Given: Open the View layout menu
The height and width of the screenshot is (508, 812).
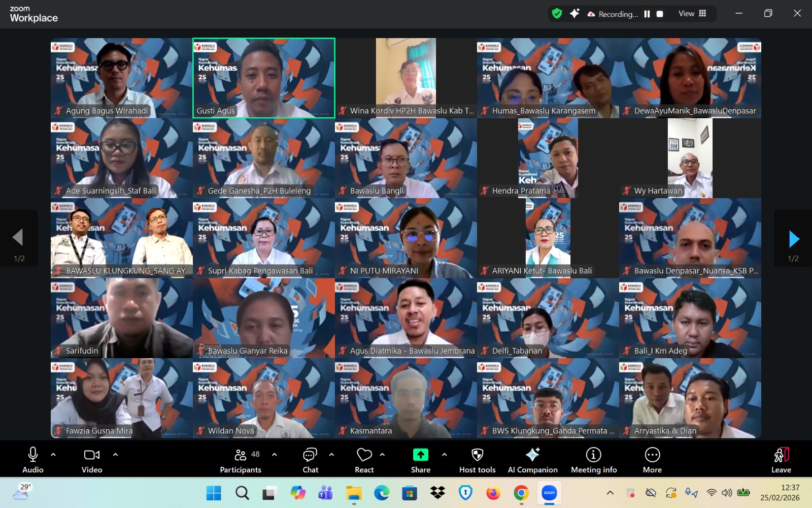Looking at the screenshot, I should click(x=692, y=14).
